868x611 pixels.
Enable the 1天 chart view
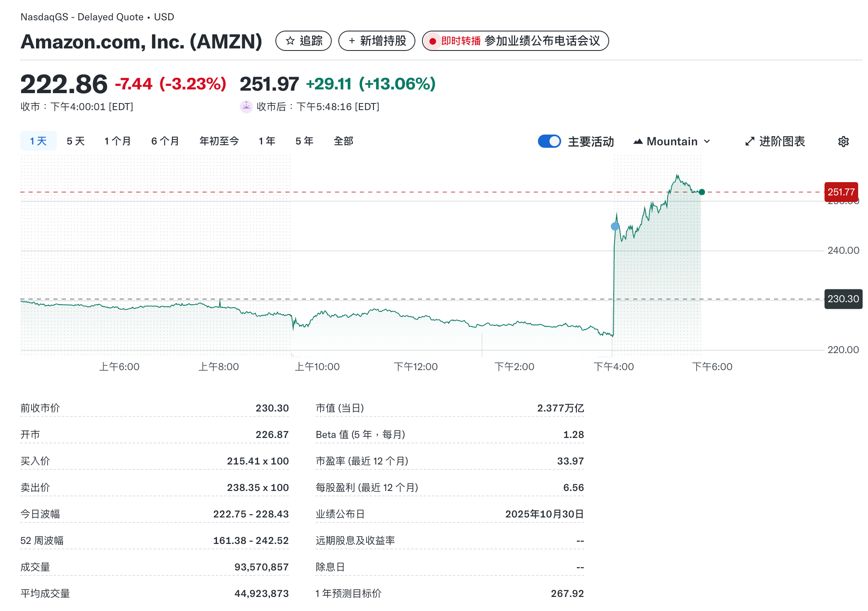[x=38, y=141]
